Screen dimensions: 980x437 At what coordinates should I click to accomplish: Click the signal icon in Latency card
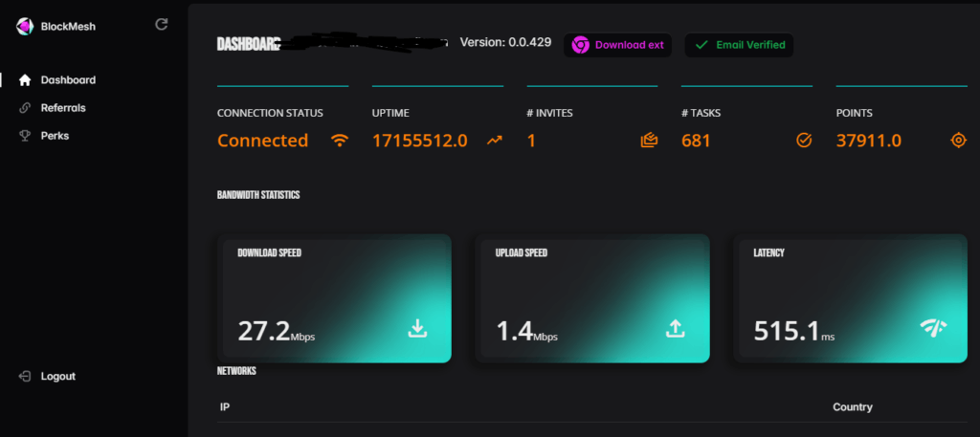point(933,328)
